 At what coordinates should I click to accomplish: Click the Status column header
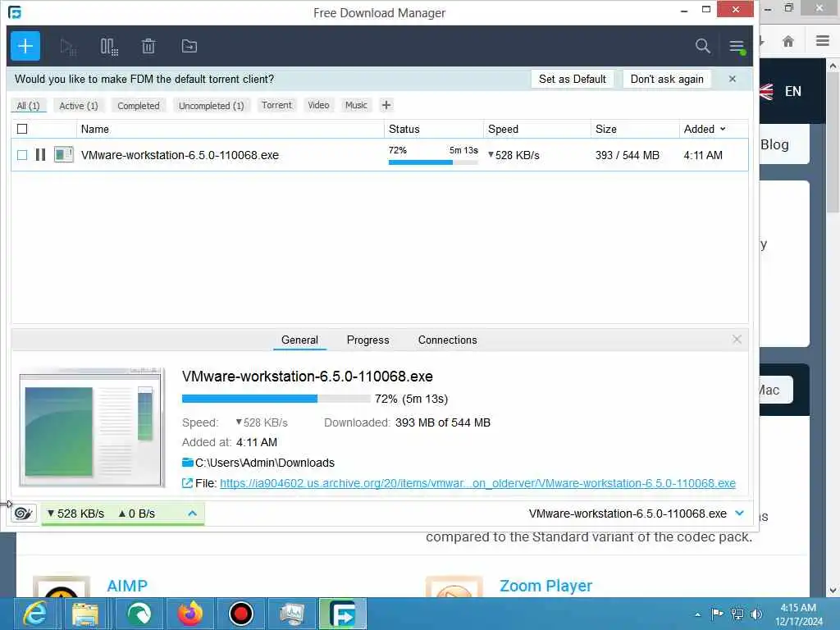(434, 129)
